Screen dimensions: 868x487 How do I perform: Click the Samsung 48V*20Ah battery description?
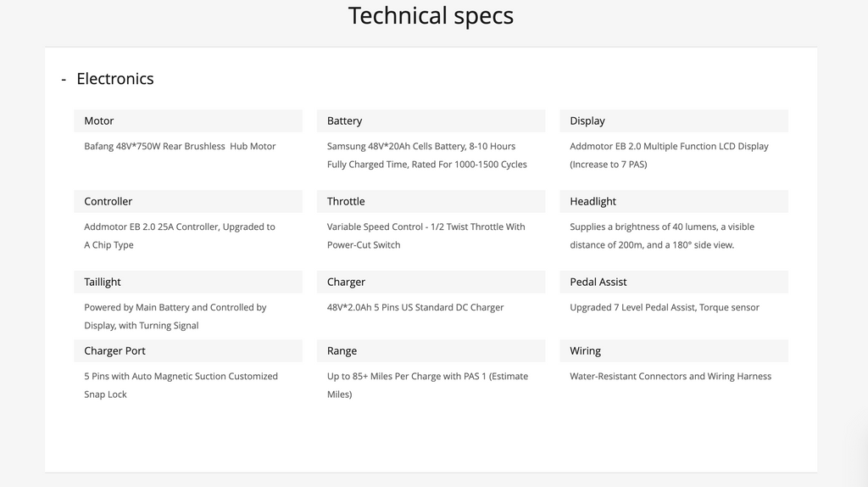[426, 155]
